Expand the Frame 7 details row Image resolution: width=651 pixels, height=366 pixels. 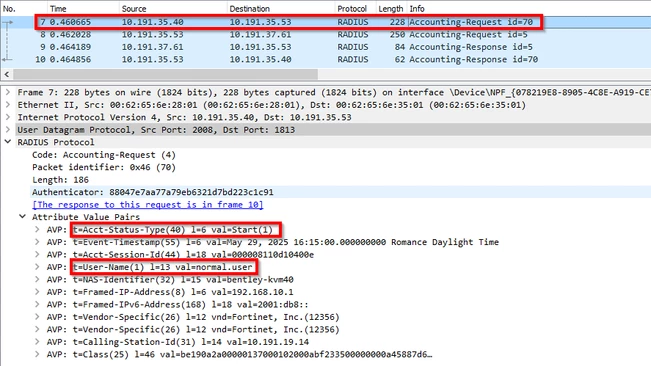pyautogui.click(x=7, y=92)
